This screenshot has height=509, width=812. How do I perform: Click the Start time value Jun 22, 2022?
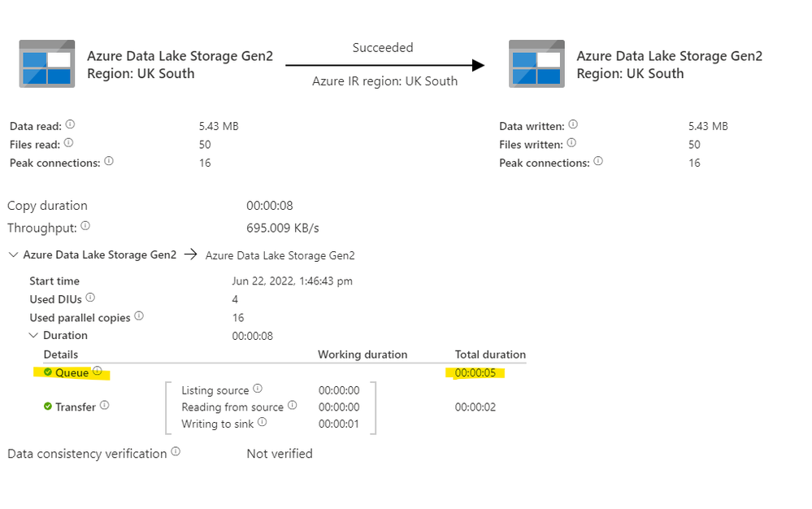pyautogui.click(x=292, y=281)
